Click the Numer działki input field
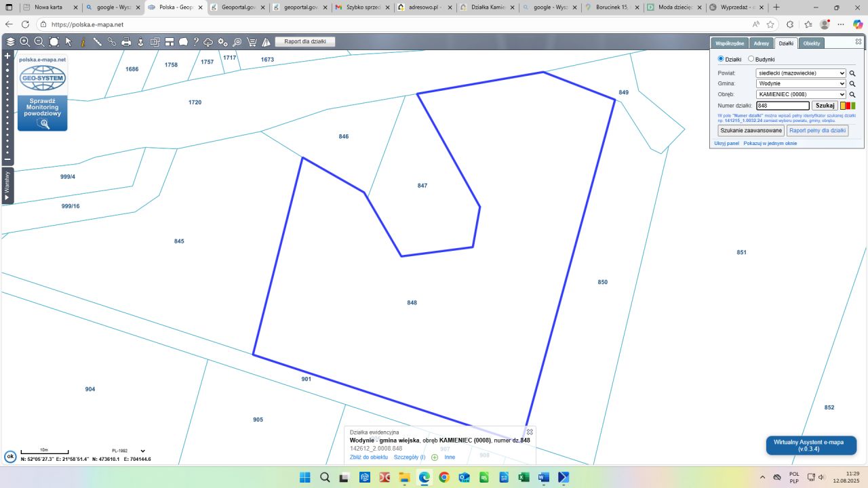The width and height of the screenshot is (868, 488). tap(783, 106)
